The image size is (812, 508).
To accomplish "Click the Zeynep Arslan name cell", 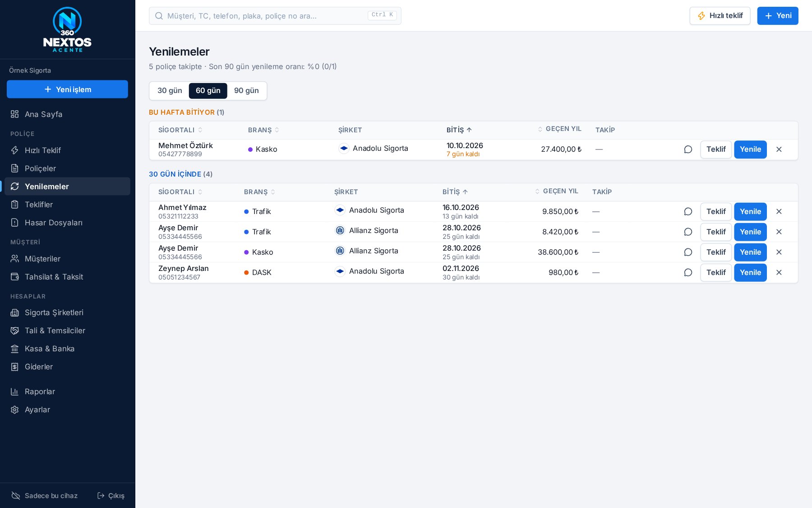I will click(184, 269).
